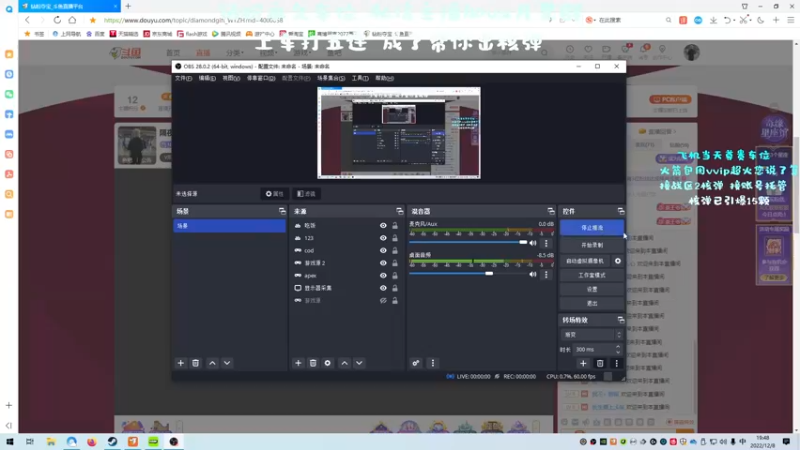
Task: Pop out the Controls dock panel
Action: 620,211
